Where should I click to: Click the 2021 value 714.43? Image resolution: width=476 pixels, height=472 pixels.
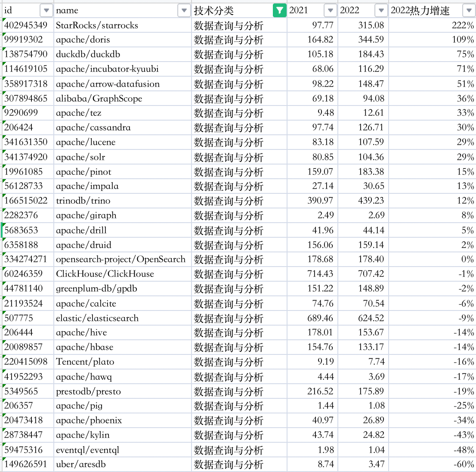[320, 274]
